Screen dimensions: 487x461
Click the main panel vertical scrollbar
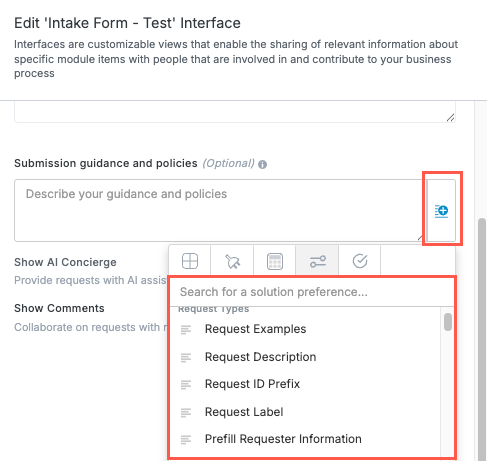click(482, 339)
